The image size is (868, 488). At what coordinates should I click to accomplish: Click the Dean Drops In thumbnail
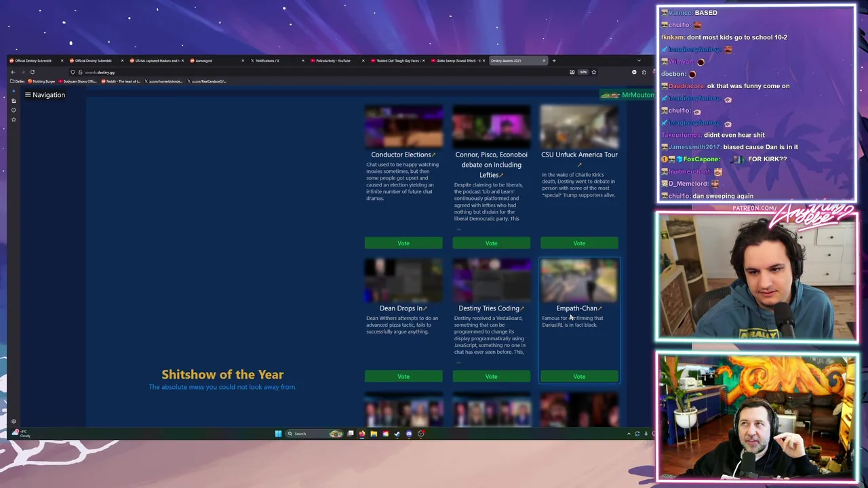coord(403,281)
